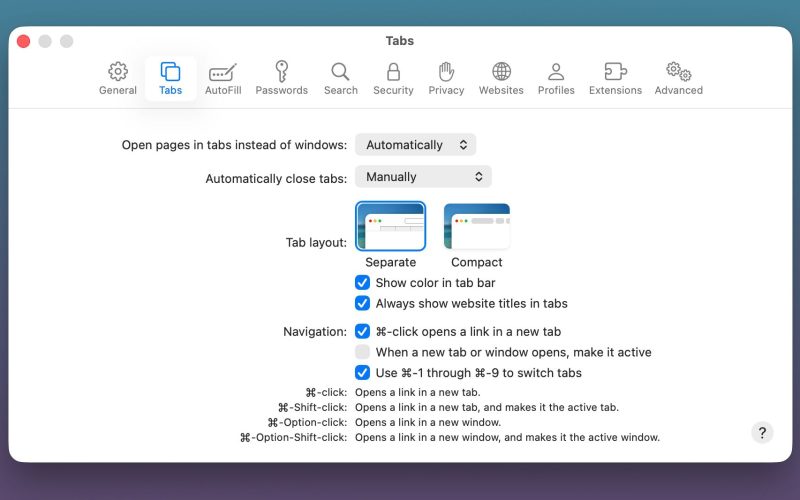Open the Privacy hand pane

446,79
